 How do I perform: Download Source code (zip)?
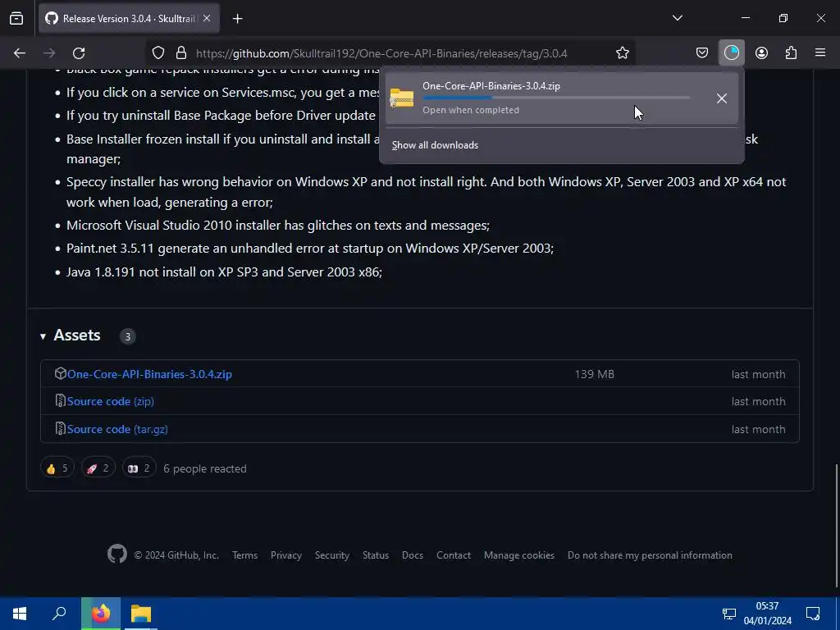point(111,401)
